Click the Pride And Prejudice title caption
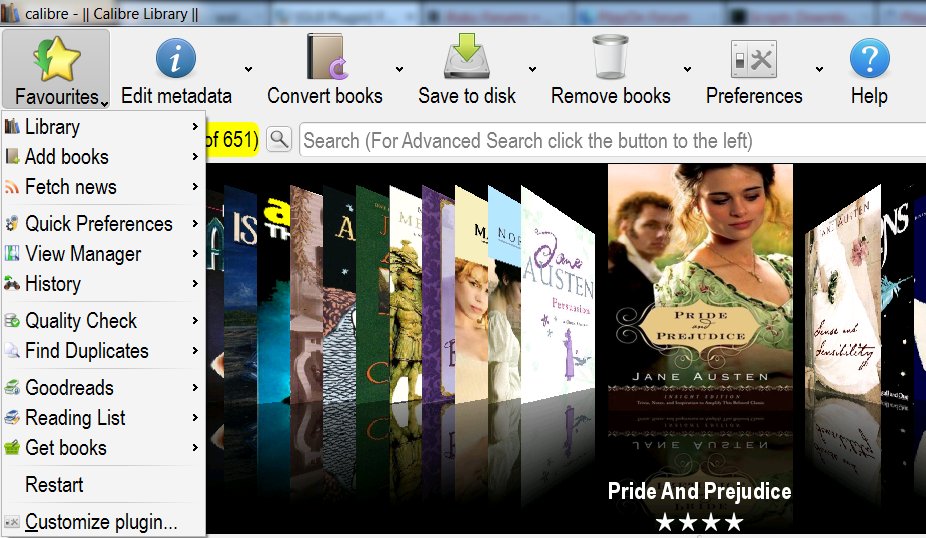The width and height of the screenshot is (926, 538). [x=700, y=491]
